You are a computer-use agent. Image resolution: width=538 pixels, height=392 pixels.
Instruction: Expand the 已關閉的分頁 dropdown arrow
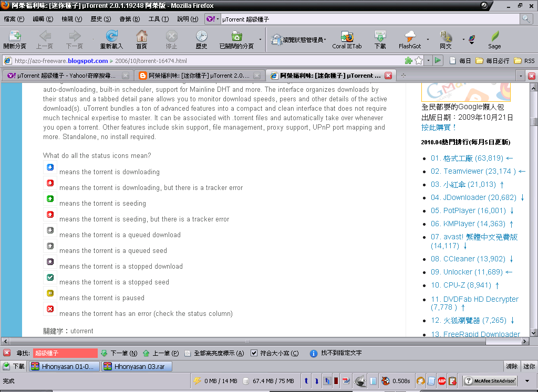click(x=260, y=40)
